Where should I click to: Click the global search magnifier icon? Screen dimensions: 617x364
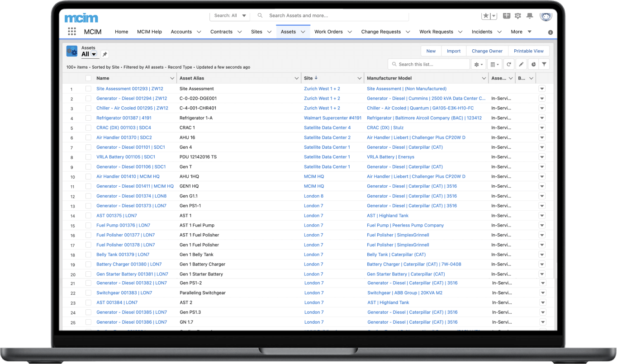point(260,15)
